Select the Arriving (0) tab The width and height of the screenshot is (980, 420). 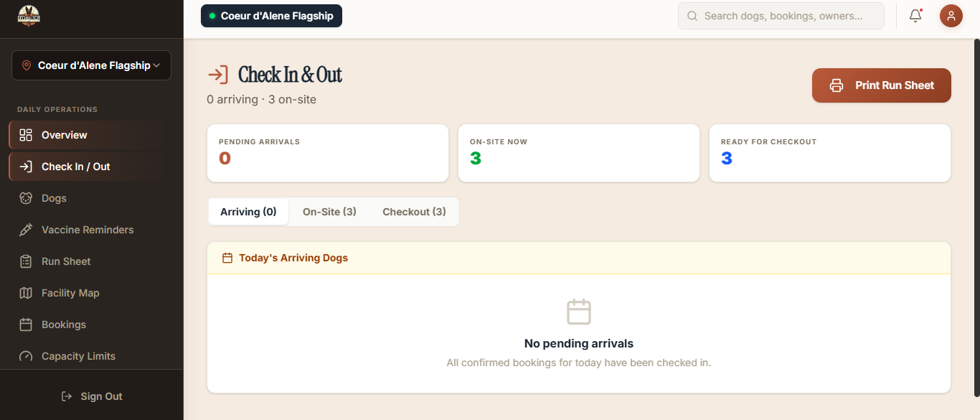pyautogui.click(x=248, y=212)
